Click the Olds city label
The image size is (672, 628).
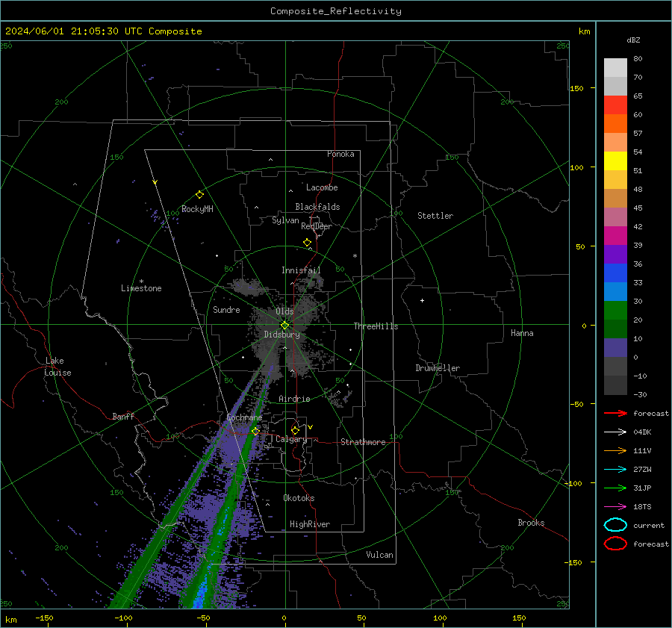(284, 311)
